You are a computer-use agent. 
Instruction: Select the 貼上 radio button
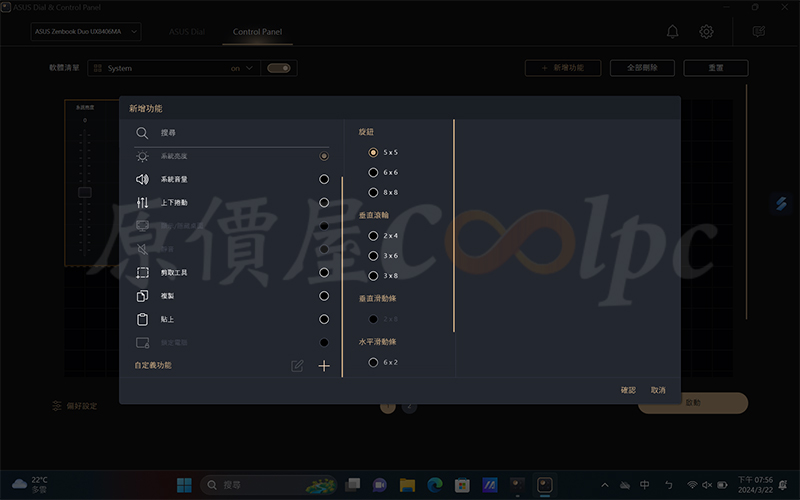click(x=324, y=319)
